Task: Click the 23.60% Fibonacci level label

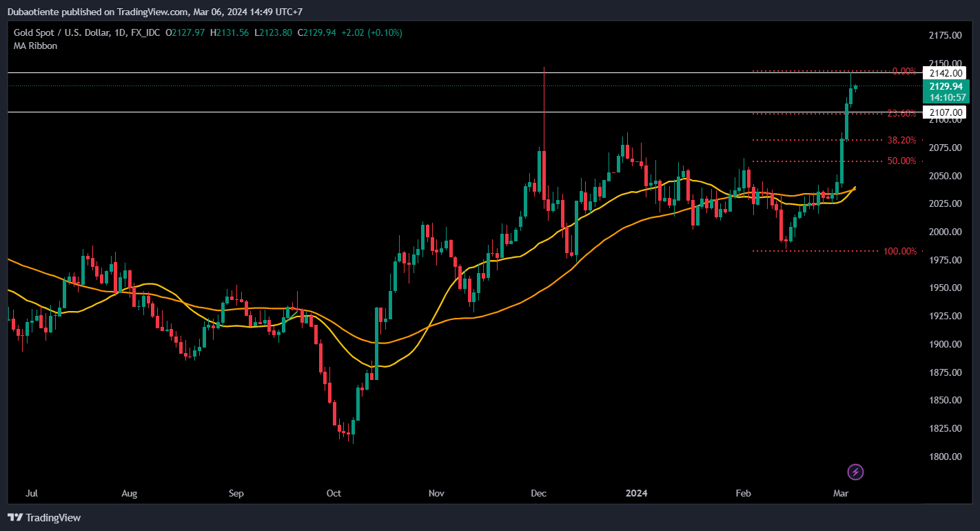Action: tap(901, 113)
